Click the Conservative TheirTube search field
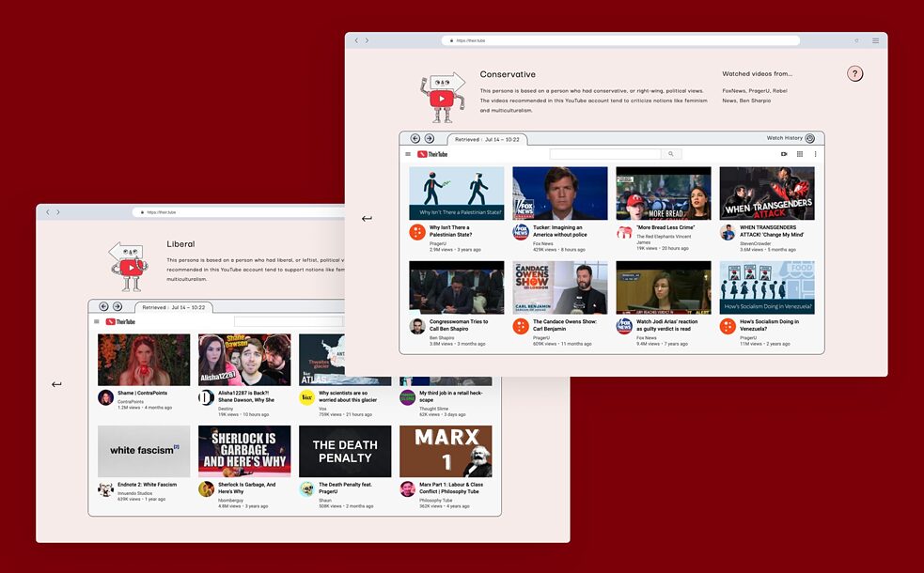 point(605,154)
